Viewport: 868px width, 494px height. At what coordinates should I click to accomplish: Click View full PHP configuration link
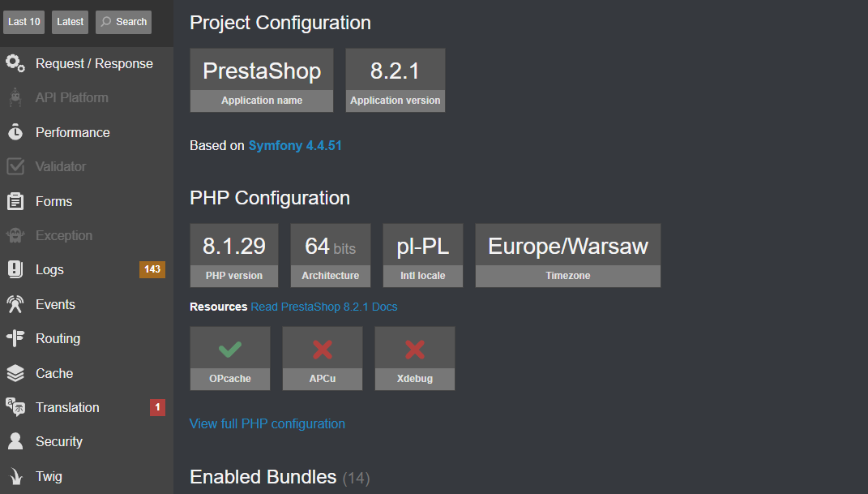tap(267, 423)
